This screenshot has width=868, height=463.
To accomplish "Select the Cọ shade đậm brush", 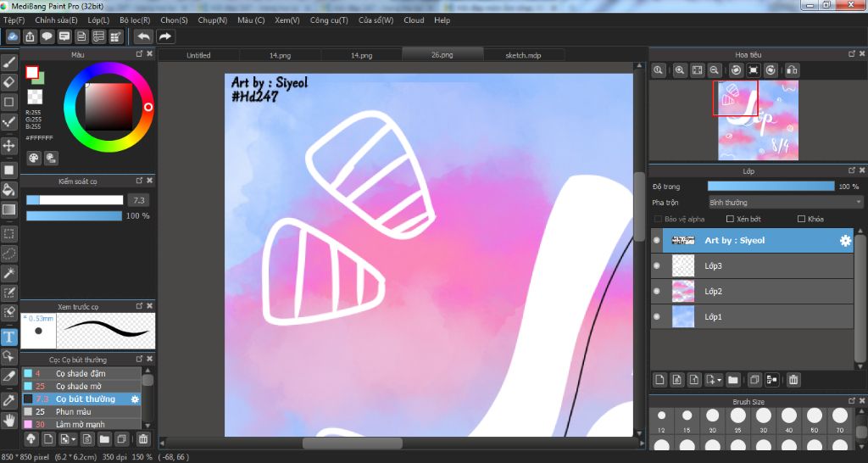I will [x=81, y=374].
